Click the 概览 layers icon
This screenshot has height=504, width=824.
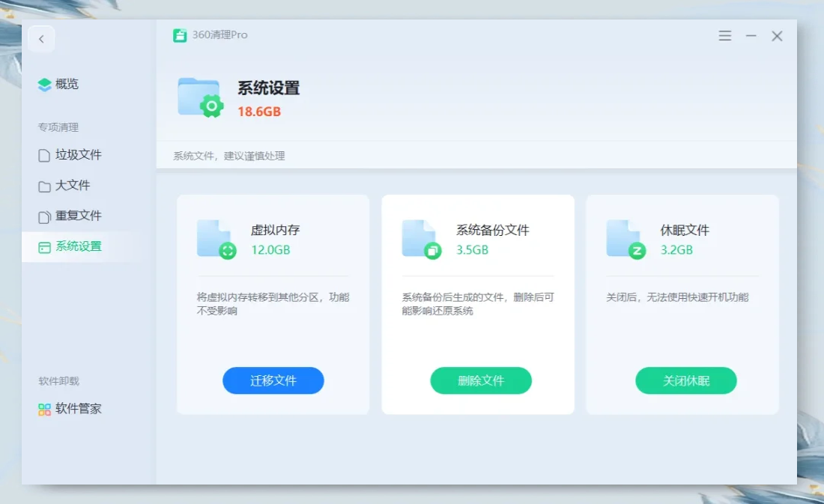[x=45, y=84]
